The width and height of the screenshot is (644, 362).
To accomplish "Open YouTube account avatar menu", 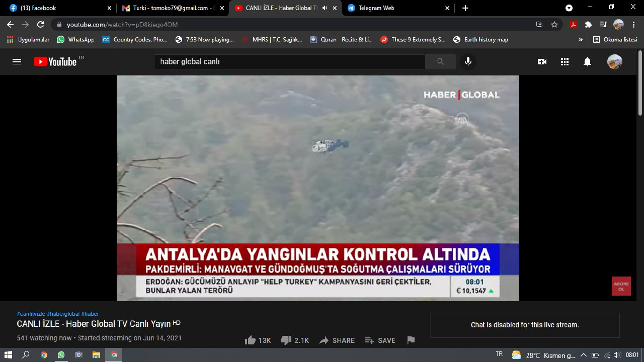I will pos(615,61).
